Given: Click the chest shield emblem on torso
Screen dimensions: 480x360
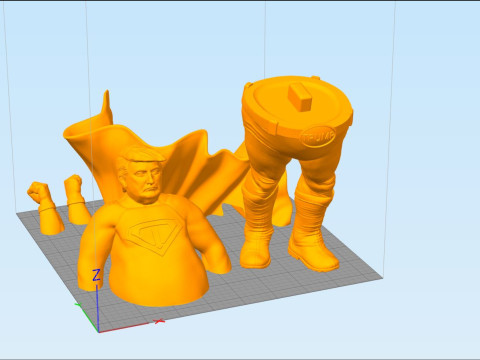Looking at the screenshot, I should [x=155, y=237].
